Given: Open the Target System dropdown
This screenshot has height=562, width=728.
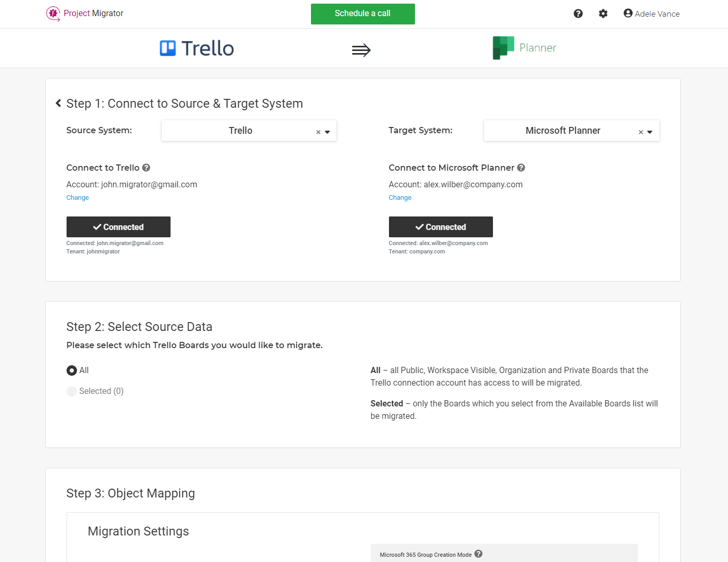Looking at the screenshot, I should coord(649,132).
